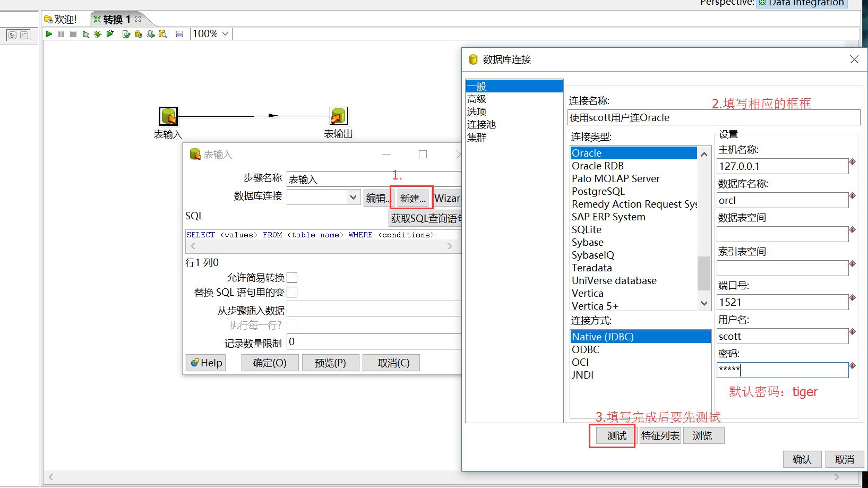Open the Data Integration perspective switcher
Screen dimensions: 868x488
802,3
